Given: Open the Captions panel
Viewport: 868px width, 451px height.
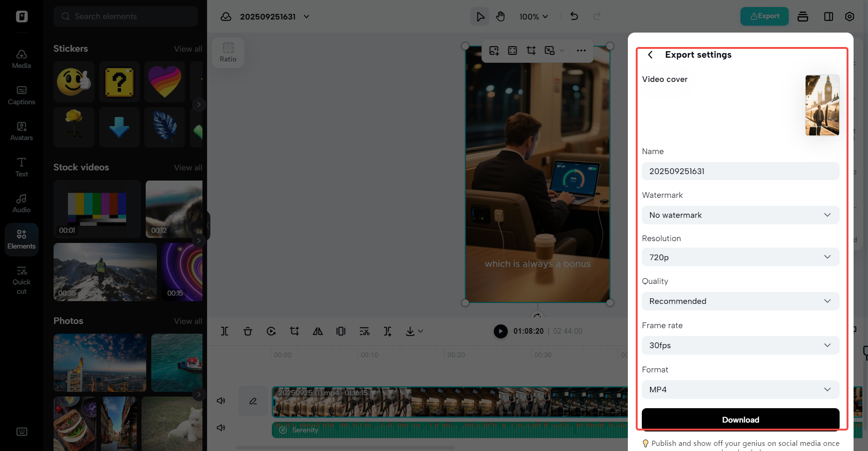Looking at the screenshot, I should click(x=21, y=95).
